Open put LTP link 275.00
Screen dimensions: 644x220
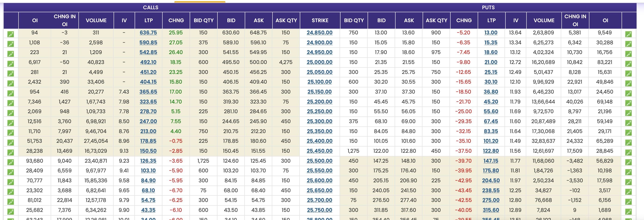491,200
